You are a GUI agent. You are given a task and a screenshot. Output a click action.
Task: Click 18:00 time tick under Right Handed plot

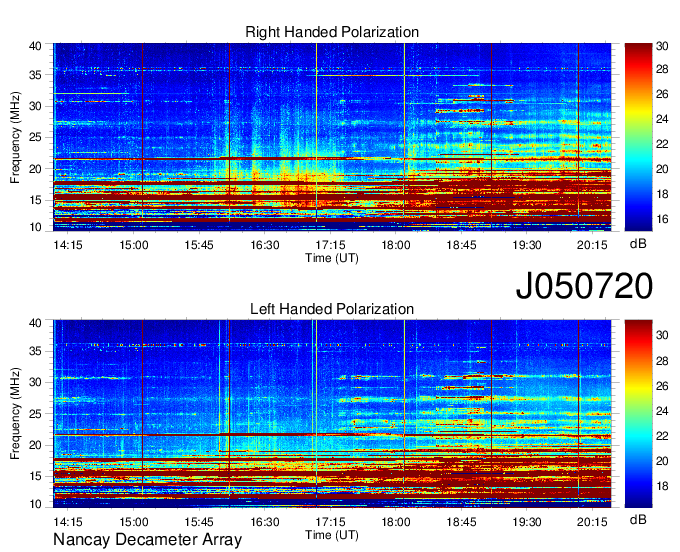point(396,245)
